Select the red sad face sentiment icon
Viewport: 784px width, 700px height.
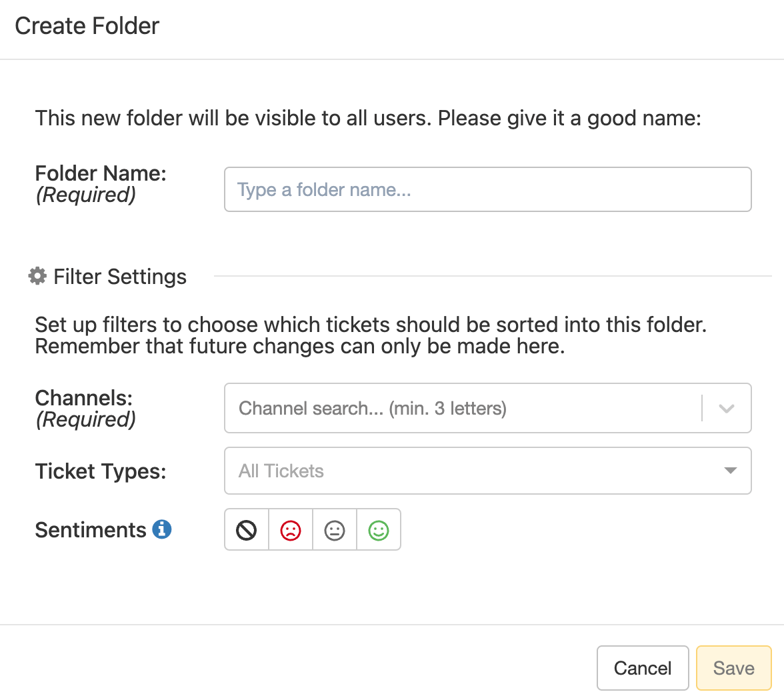point(290,529)
